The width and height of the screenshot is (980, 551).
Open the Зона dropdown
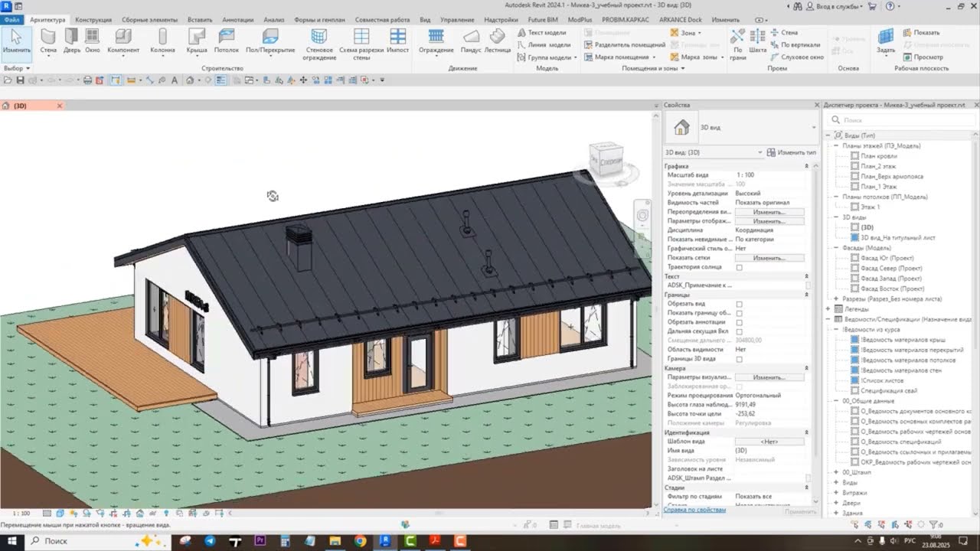(687, 33)
